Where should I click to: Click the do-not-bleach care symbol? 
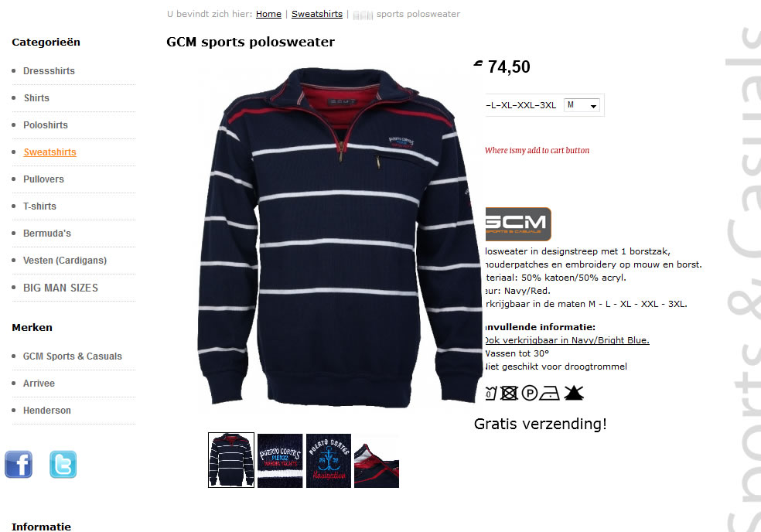574,393
